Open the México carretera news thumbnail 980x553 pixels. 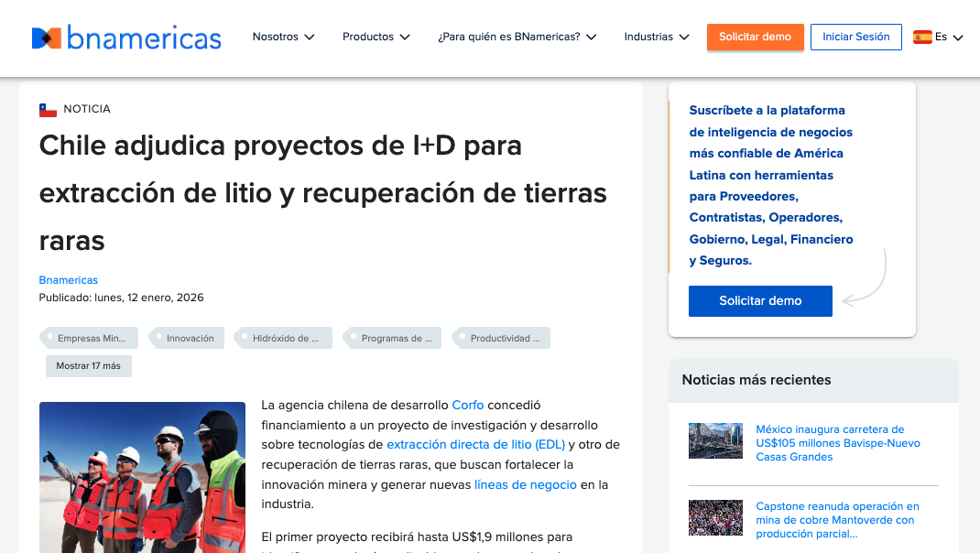[x=715, y=441]
